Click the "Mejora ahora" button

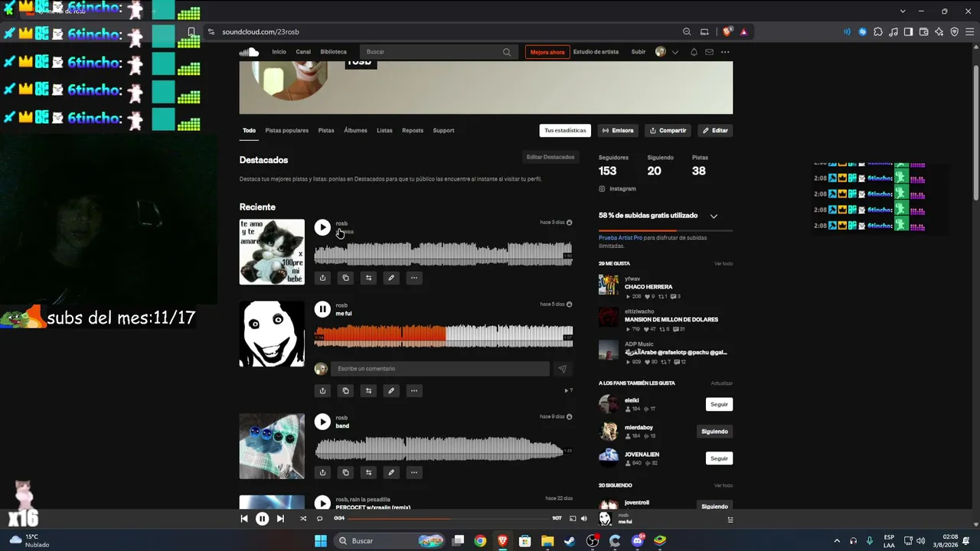(x=547, y=52)
